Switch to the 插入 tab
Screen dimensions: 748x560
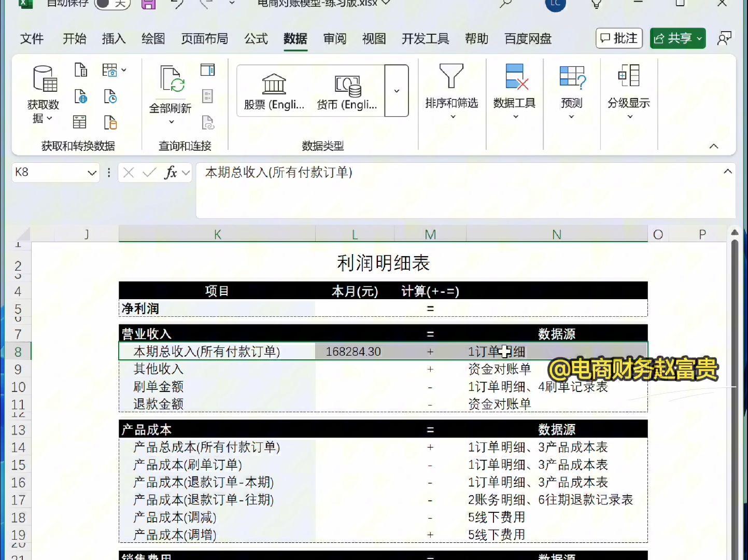(x=114, y=39)
